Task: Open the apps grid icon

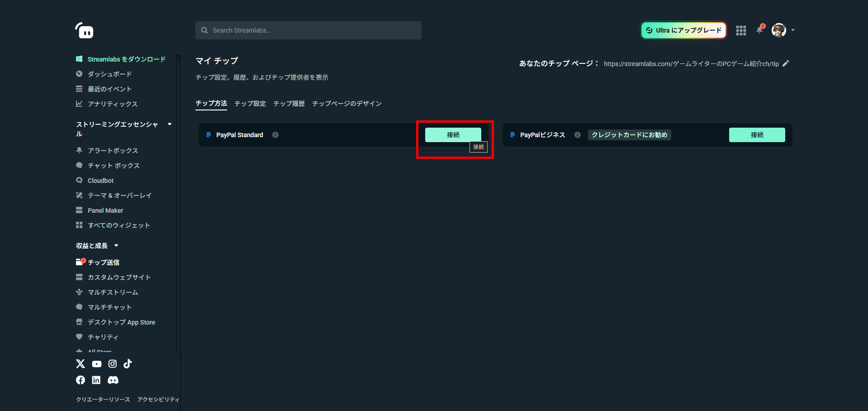Action: point(741,30)
